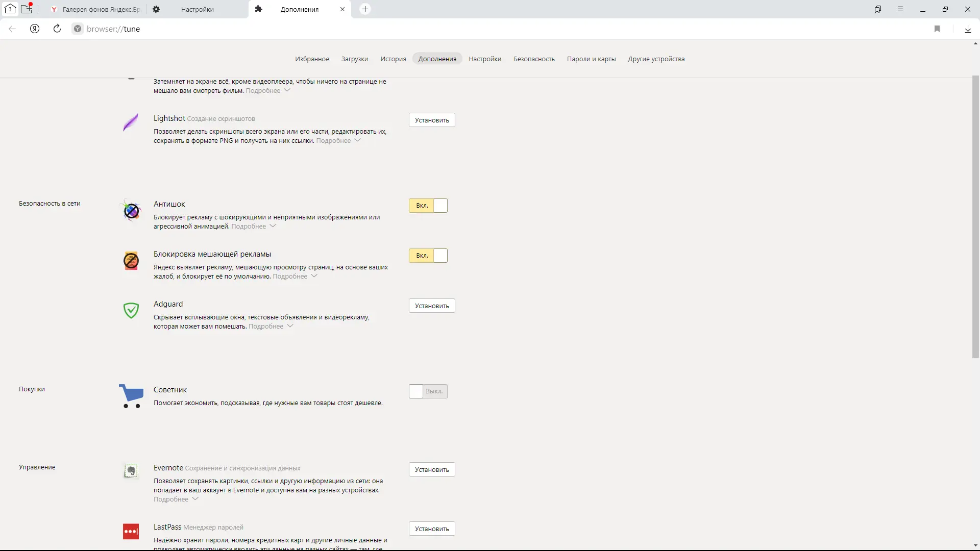Viewport: 980px width, 551px height.
Task: Disable the Антишок toggle
Action: tap(428, 206)
